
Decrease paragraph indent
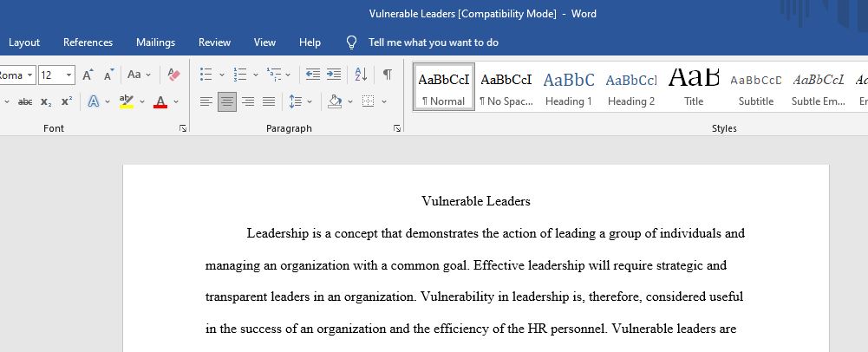tap(313, 75)
